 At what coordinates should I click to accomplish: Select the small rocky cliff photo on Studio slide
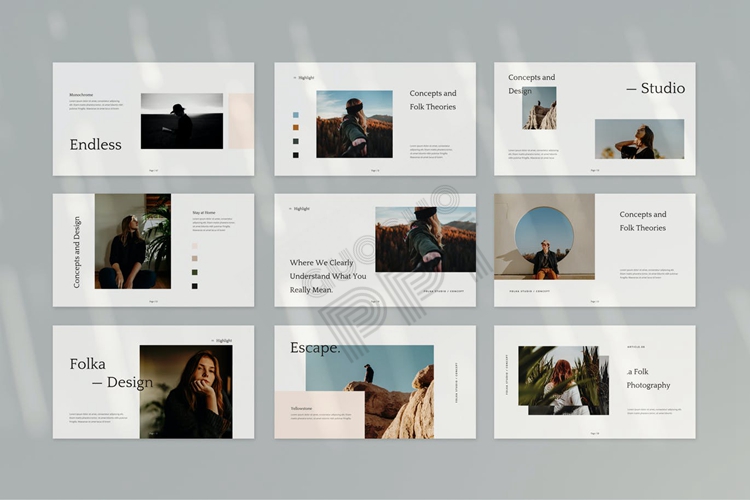(x=539, y=108)
